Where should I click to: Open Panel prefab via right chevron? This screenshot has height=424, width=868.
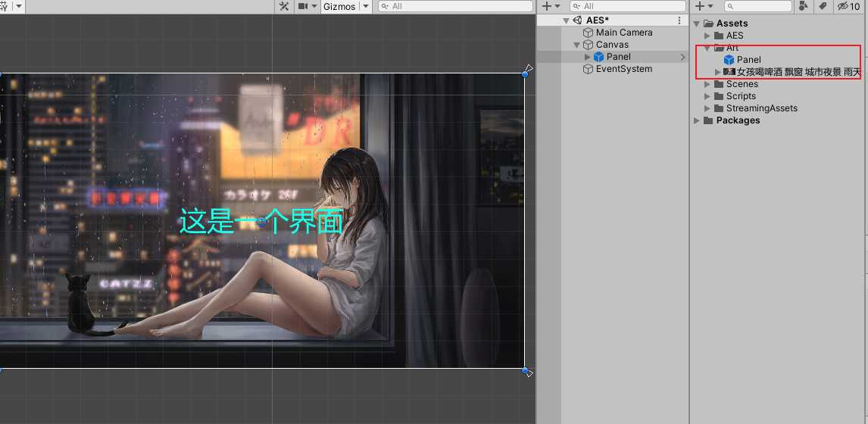tap(682, 57)
